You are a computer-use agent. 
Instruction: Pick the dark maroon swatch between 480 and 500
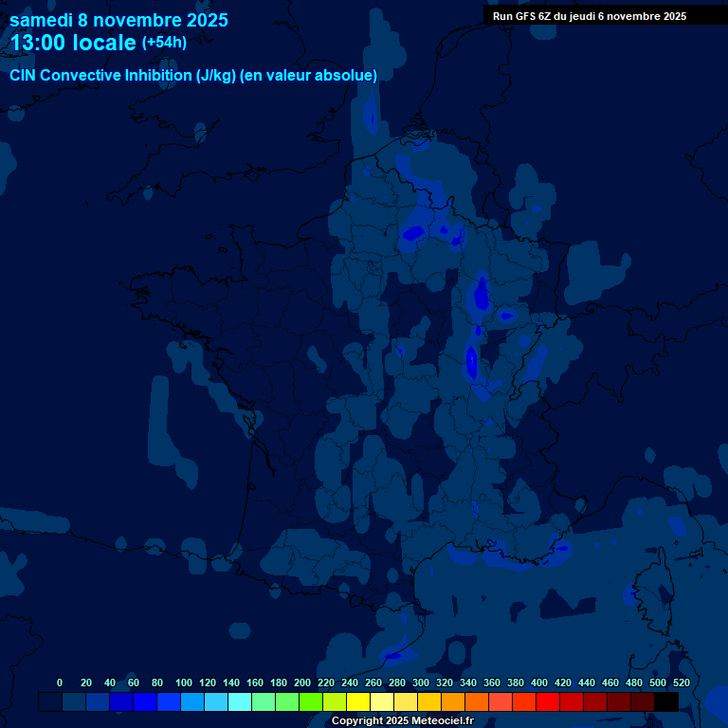pyautogui.click(x=643, y=701)
